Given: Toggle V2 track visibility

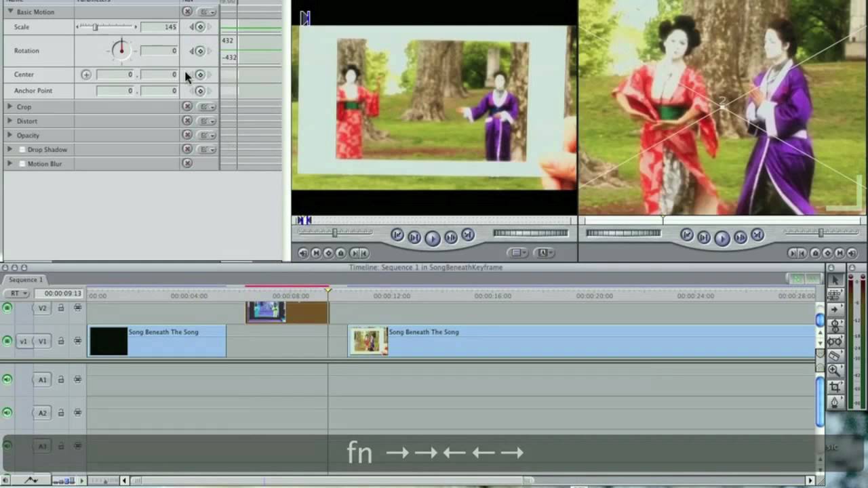Looking at the screenshot, I should point(7,308).
